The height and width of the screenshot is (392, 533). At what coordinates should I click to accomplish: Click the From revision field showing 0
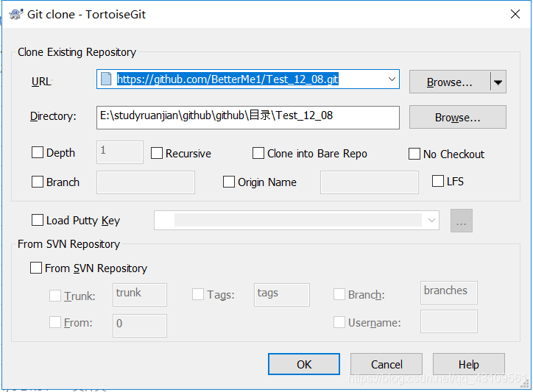(140, 325)
